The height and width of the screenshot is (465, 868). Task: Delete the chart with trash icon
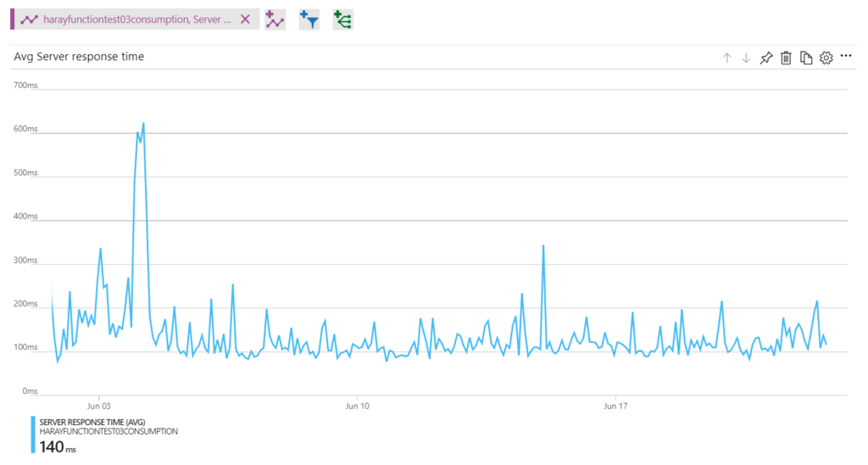point(786,58)
